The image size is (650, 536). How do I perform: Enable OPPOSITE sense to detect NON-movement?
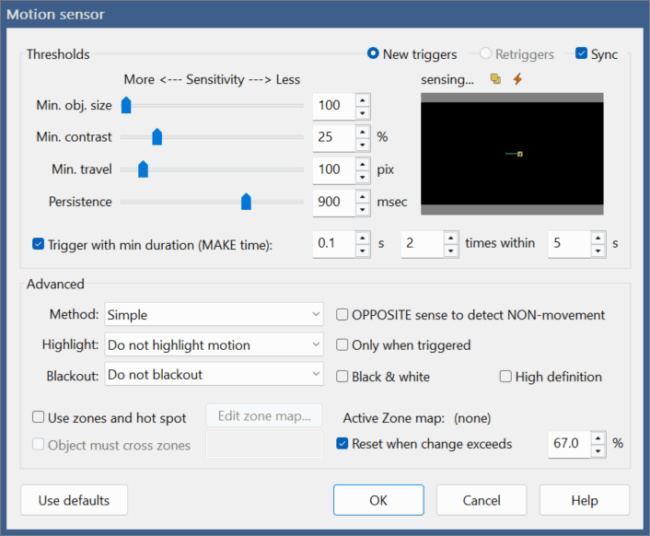click(343, 315)
